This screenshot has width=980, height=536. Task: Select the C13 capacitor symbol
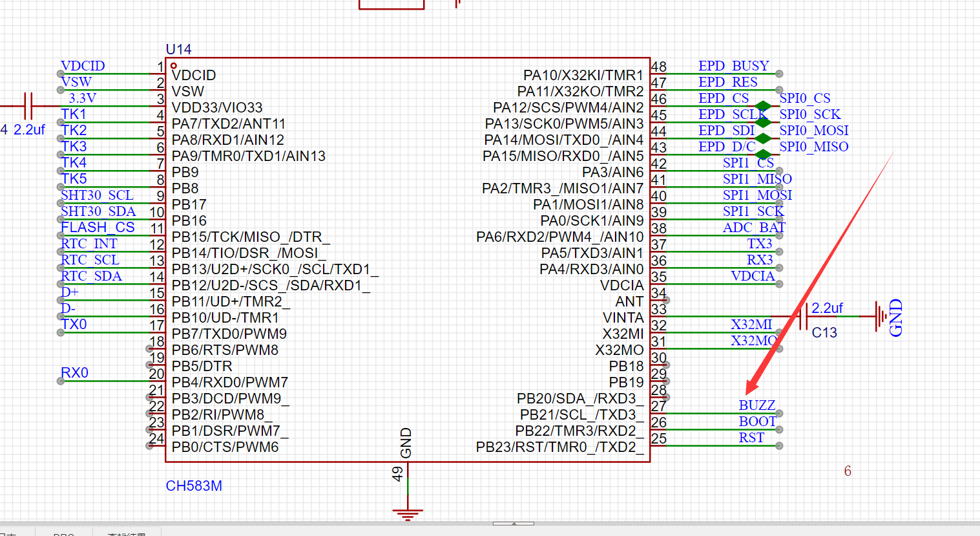pyautogui.click(x=804, y=317)
